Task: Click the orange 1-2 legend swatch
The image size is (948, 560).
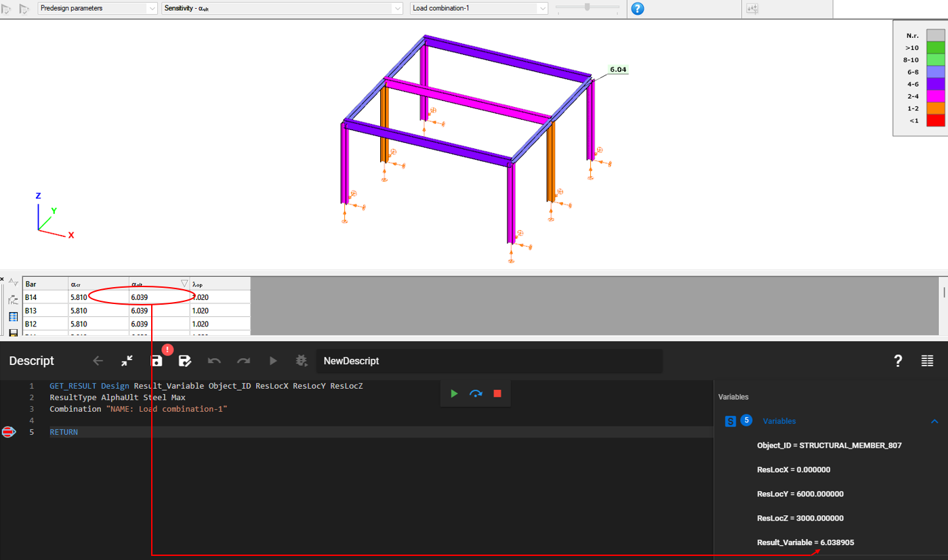Action: pyautogui.click(x=935, y=108)
